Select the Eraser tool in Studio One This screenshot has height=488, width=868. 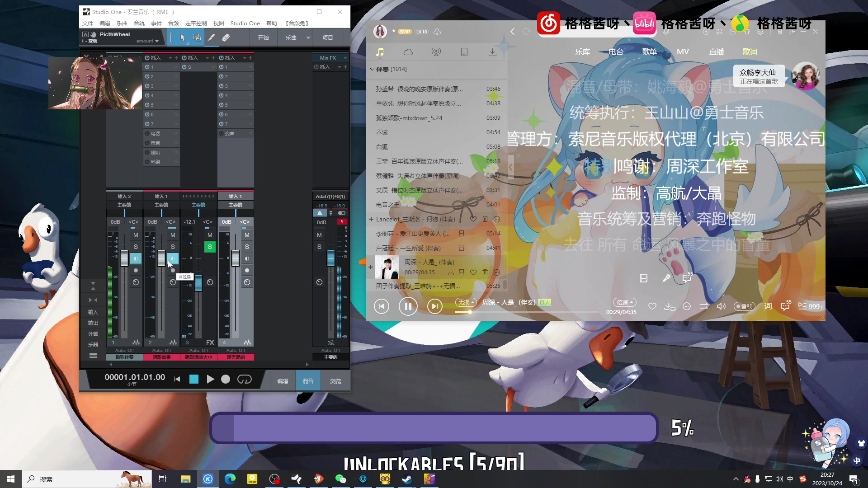pyautogui.click(x=226, y=38)
